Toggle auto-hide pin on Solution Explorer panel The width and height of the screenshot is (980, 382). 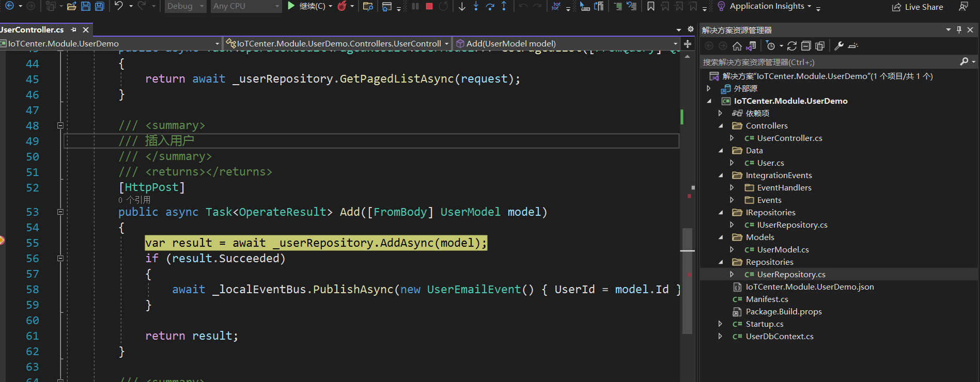pyautogui.click(x=959, y=30)
